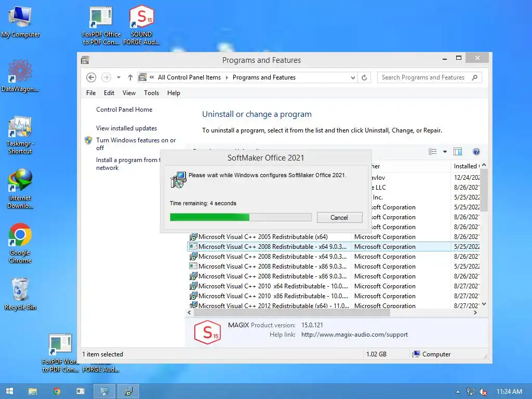Open FoxPDF Word to PDF Converter shortcut
Viewport: 532px width, 399px height.
(60, 353)
